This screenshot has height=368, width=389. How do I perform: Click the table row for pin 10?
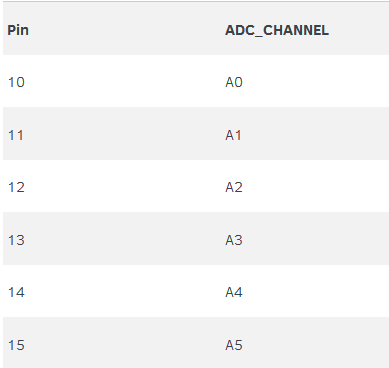tap(196, 81)
